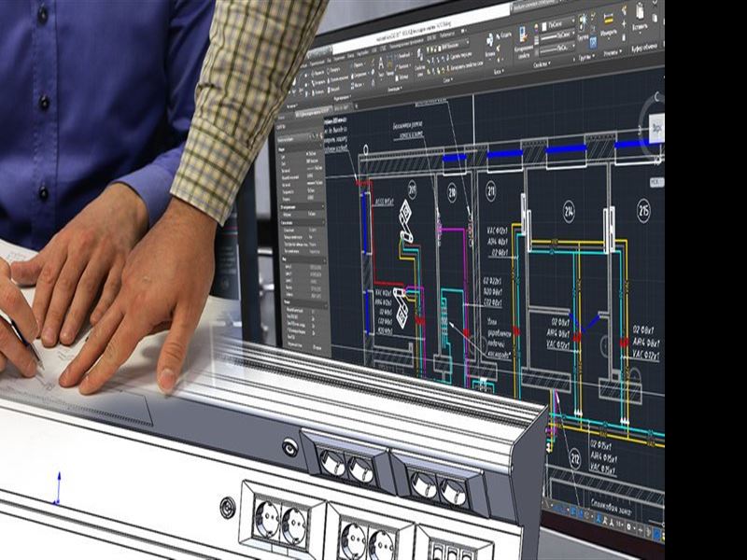Click the room 214 tag in drawing
This screenshot has height=560, width=747.
pos(569,212)
